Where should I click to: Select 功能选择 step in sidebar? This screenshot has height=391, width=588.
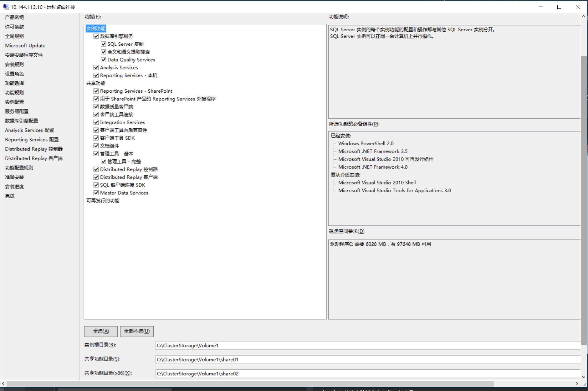click(x=14, y=83)
